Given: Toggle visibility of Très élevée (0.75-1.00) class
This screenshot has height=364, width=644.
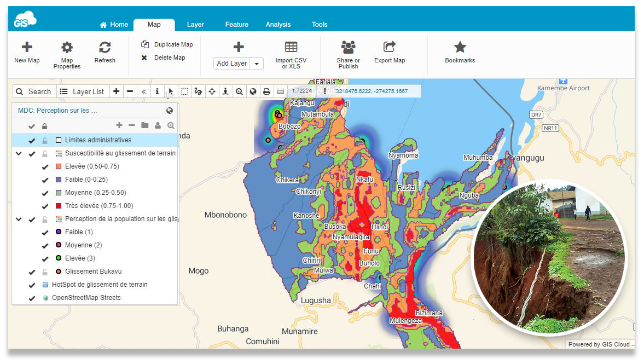Looking at the screenshot, I should point(45,206).
